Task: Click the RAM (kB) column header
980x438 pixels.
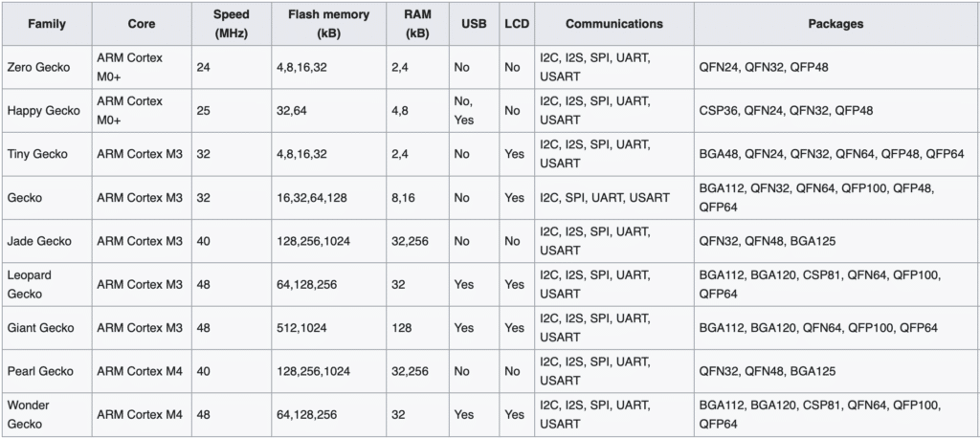Action: (416, 24)
